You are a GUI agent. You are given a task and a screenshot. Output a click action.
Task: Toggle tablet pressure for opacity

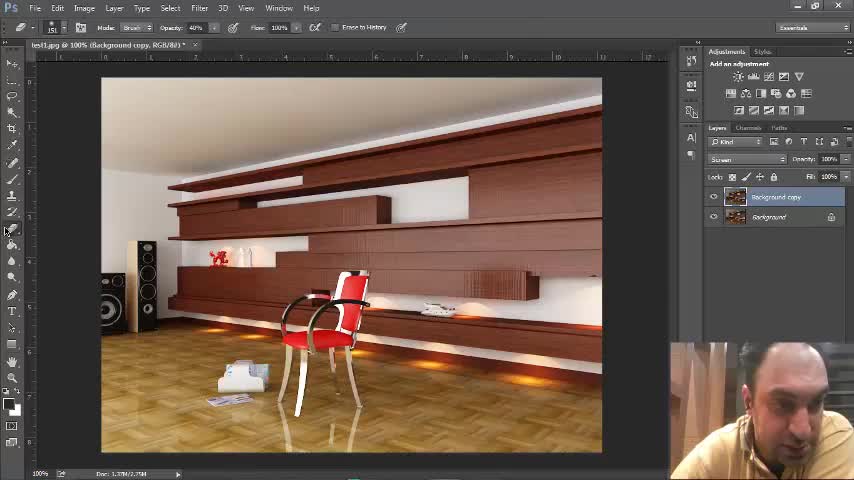(x=233, y=27)
